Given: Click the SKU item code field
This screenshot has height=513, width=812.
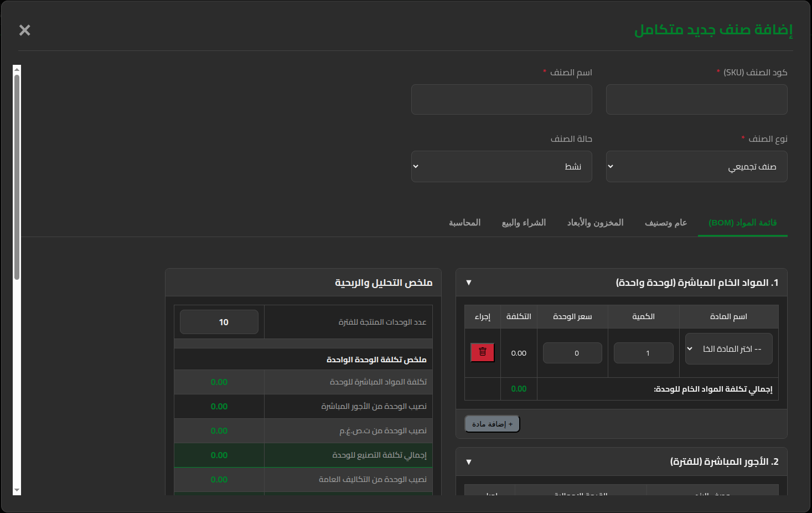Looking at the screenshot, I should (696, 100).
